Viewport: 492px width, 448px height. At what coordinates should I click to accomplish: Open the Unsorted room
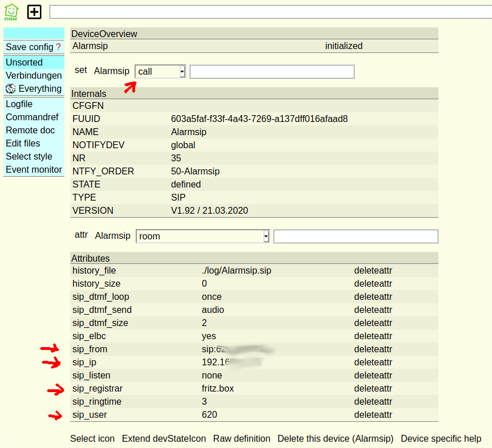(x=24, y=63)
